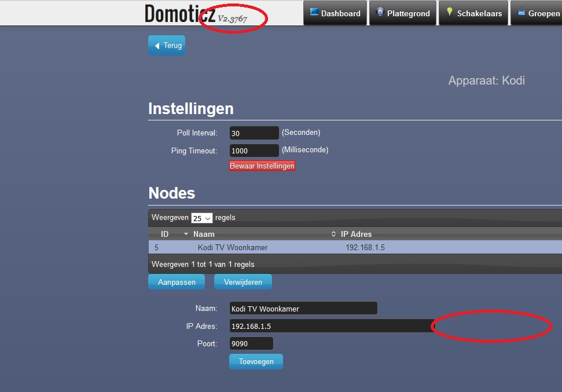The width and height of the screenshot is (562, 392).
Task: Click the Toevoegen button
Action: pos(256,361)
